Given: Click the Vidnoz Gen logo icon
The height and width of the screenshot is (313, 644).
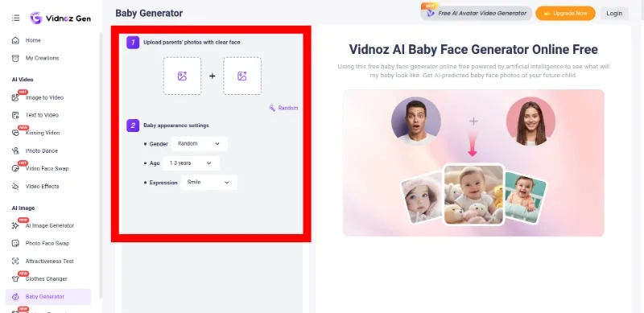Looking at the screenshot, I should point(36,18).
